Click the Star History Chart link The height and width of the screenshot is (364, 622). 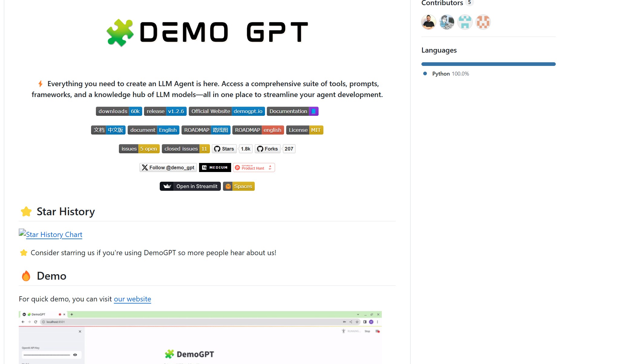50,234
